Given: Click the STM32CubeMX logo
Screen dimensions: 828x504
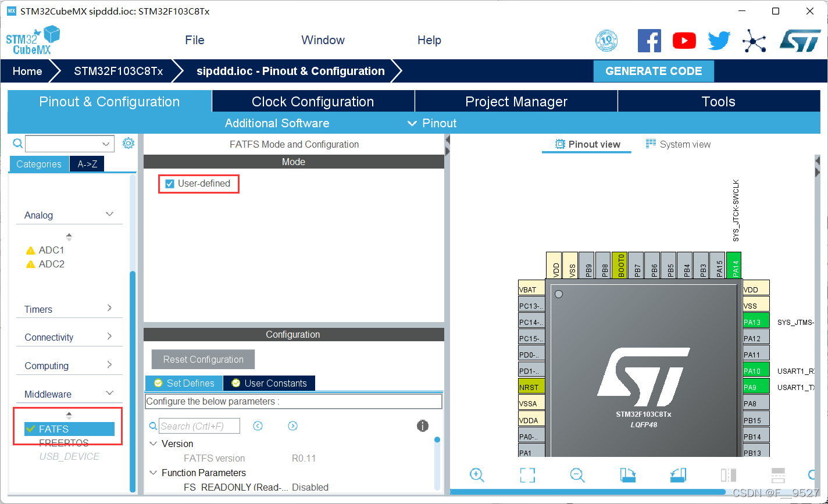Looking at the screenshot, I should pyautogui.click(x=33, y=40).
